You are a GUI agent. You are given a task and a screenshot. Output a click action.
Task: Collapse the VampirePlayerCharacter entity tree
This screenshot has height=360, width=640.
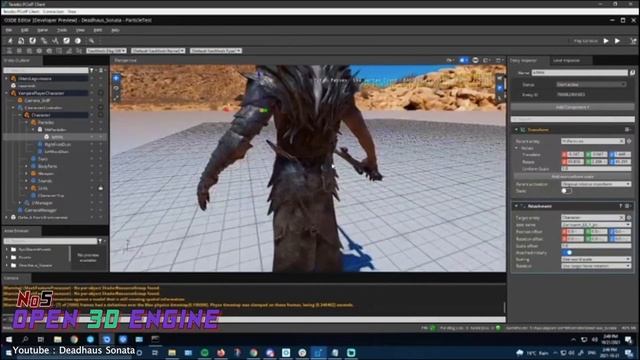(x=7, y=93)
